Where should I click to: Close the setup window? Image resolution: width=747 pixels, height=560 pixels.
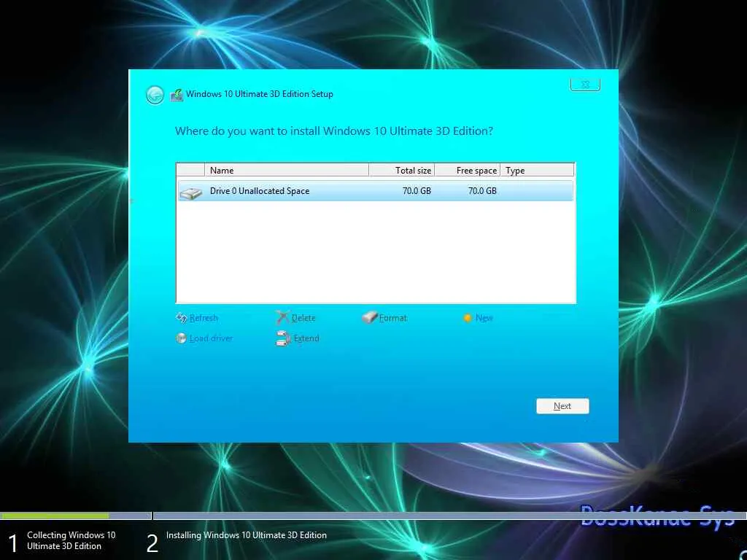pyautogui.click(x=585, y=85)
